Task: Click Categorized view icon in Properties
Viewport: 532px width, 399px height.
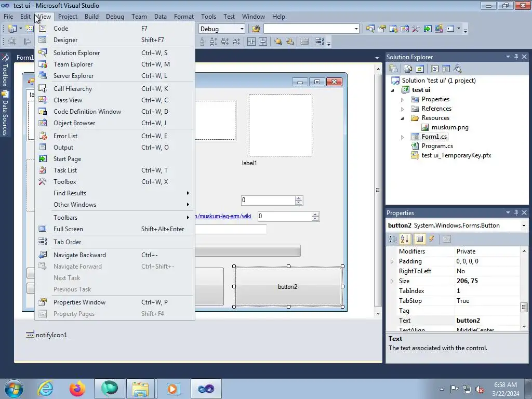Action: (393, 239)
